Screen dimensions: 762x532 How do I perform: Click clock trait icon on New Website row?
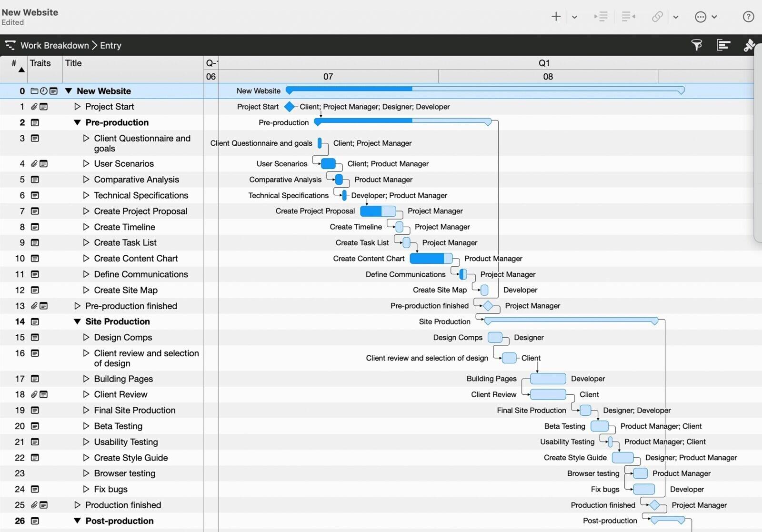[x=44, y=91]
